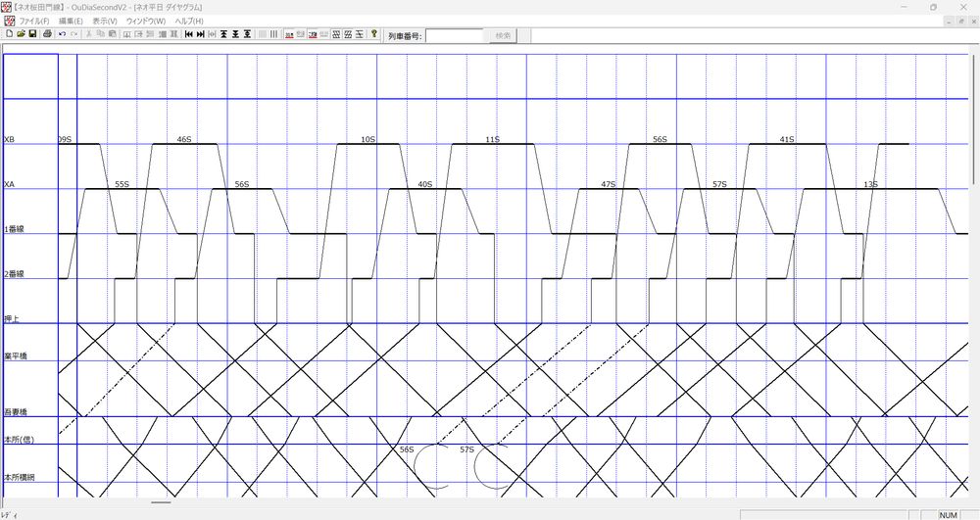
Task: Open the 編集(E) menu
Action: pos(71,22)
